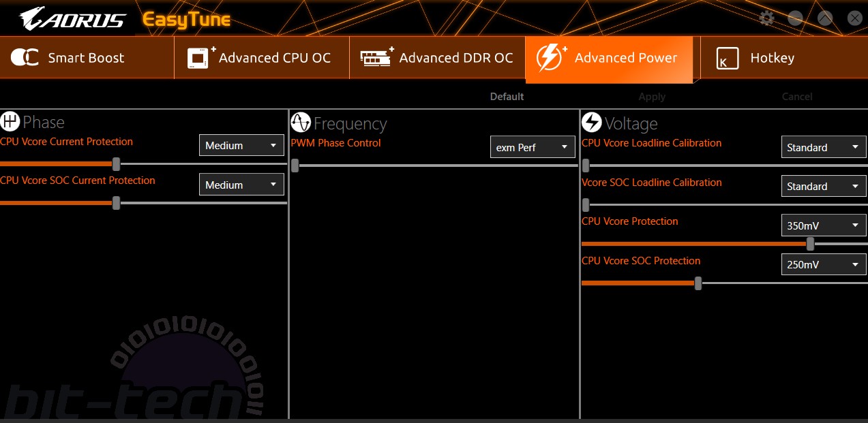This screenshot has height=423, width=868.
Task: Click the "CPU Vcore SOC Protection" label
Action: [641, 261]
